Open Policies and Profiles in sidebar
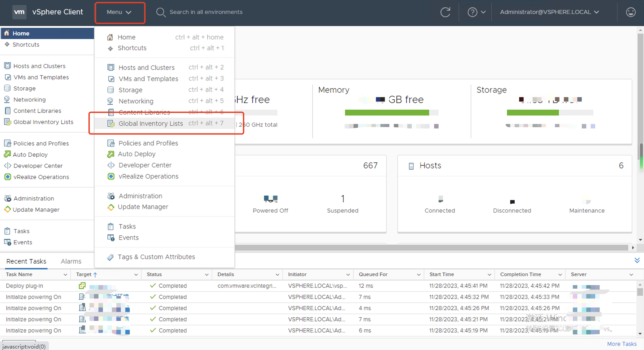The width and height of the screenshot is (644, 350). [x=41, y=143]
